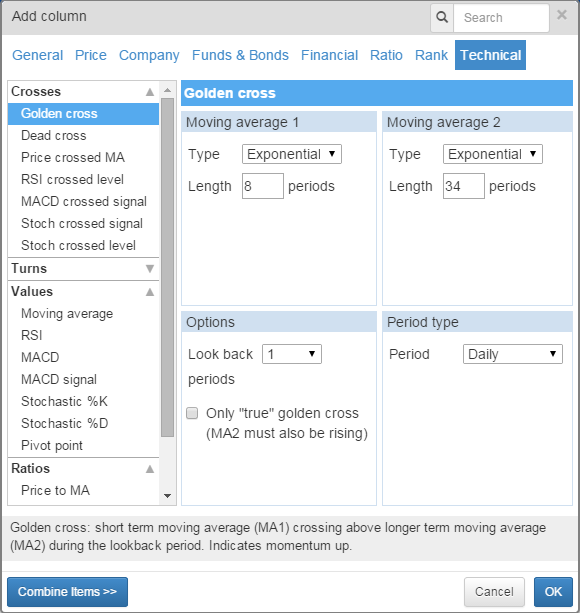Collapse the Ratios section arrow

tap(150, 469)
